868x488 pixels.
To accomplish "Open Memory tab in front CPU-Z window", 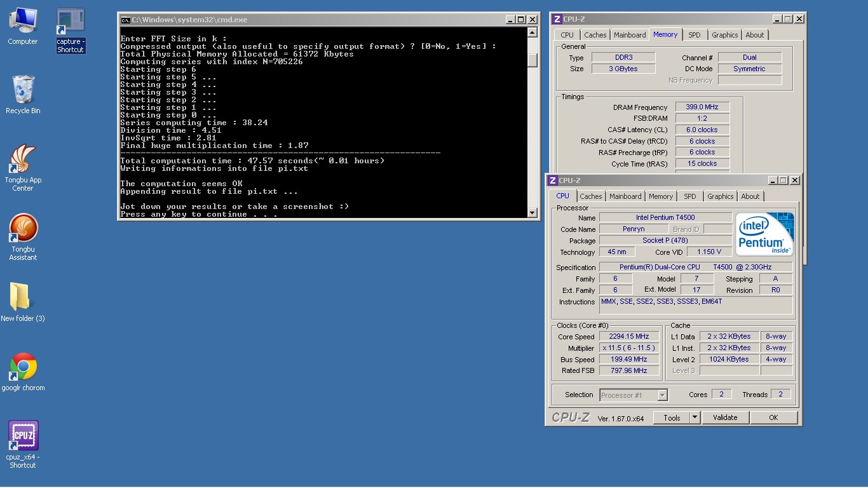I will [x=661, y=196].
